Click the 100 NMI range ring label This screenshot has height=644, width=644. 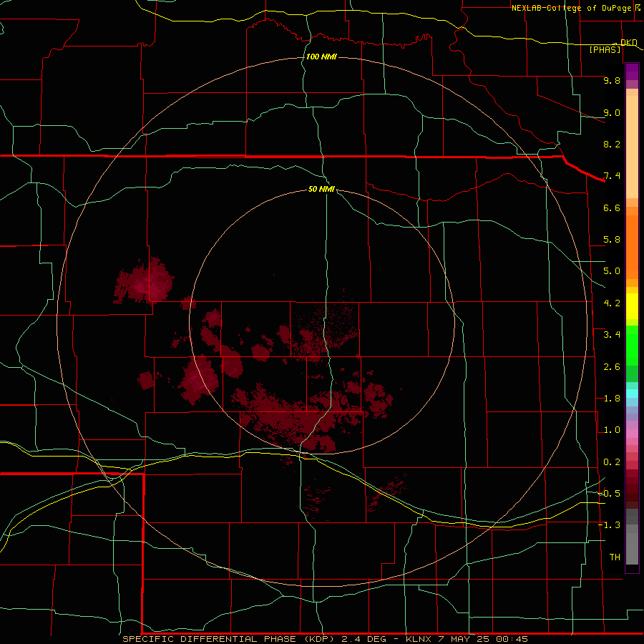321,57
